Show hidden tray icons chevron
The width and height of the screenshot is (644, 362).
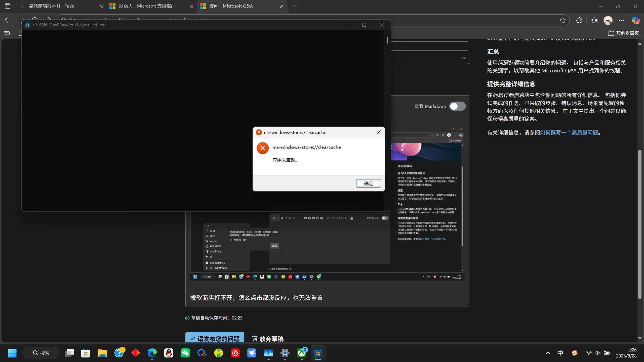click(x=548, y=353)
